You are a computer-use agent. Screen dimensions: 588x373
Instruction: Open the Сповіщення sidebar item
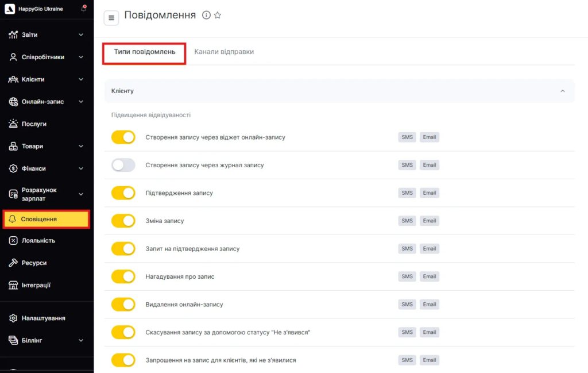point(46,219)
